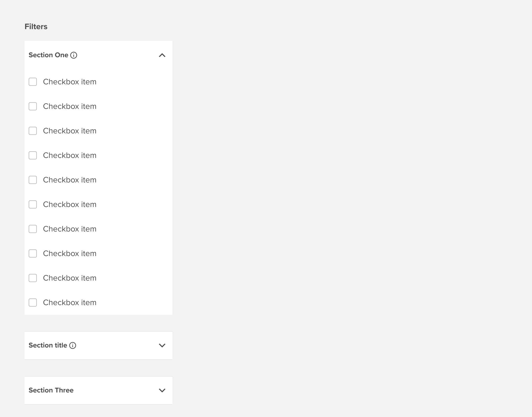Click the Filters heading
The width and height of the screenshot is (532, 417).
tap(36, 26)
